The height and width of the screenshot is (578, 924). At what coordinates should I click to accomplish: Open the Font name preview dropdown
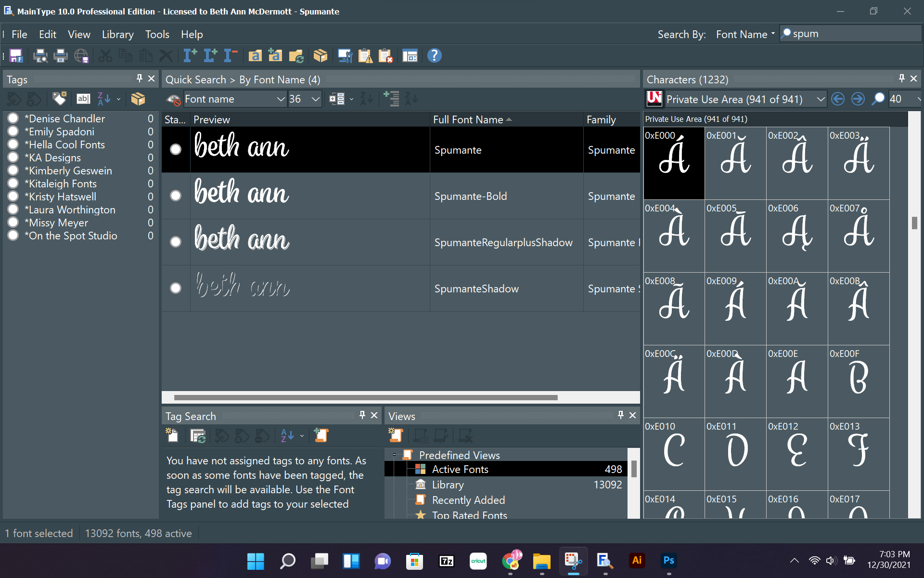coord(281,99)
